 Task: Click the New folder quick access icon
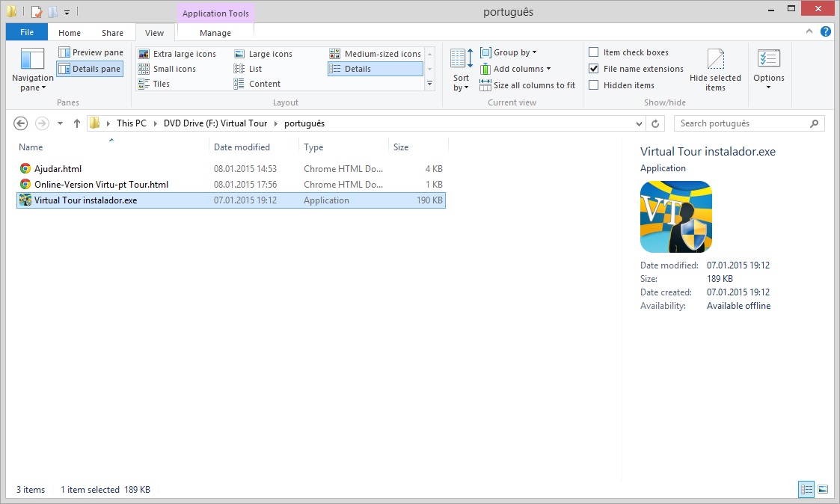[x=52, y=11]
